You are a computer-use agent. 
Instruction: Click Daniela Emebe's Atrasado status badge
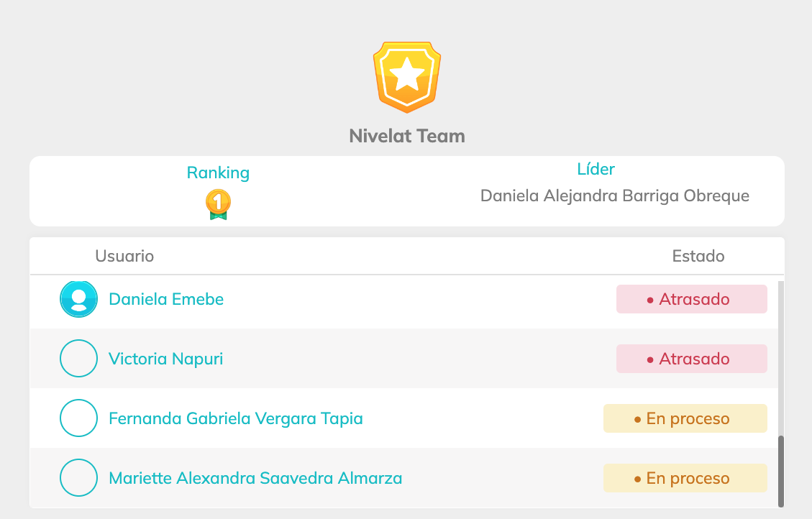point(691,299)
